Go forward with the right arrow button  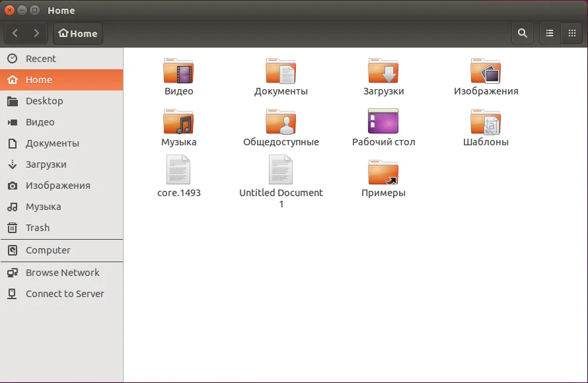[x=36, y=34]
